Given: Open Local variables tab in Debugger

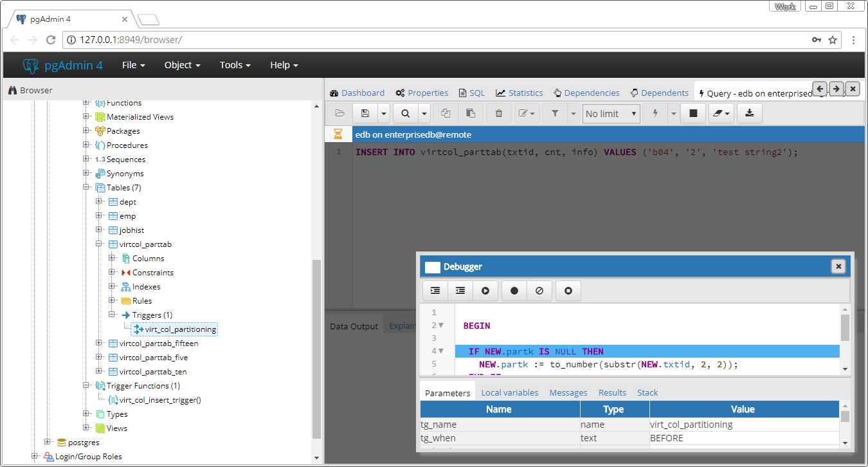Looking at the screenshot, I should pyautogui.click(x=510, y=392).
